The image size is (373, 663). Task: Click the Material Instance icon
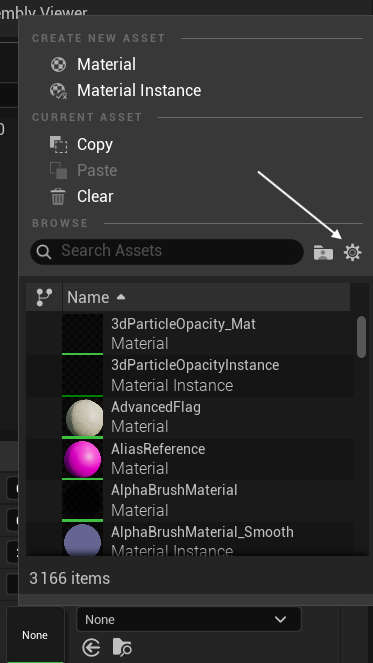[58, 90]
